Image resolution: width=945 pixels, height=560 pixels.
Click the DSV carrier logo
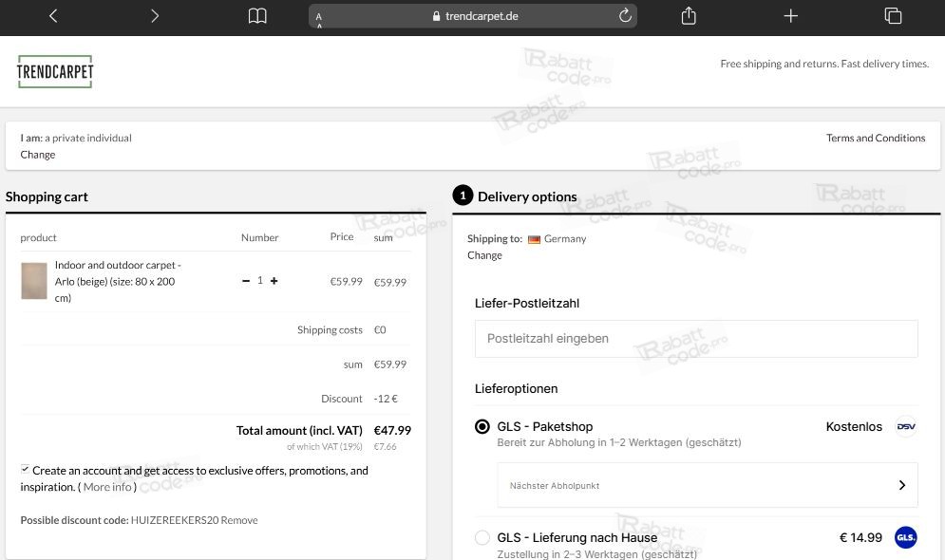[x=906, y=426]
